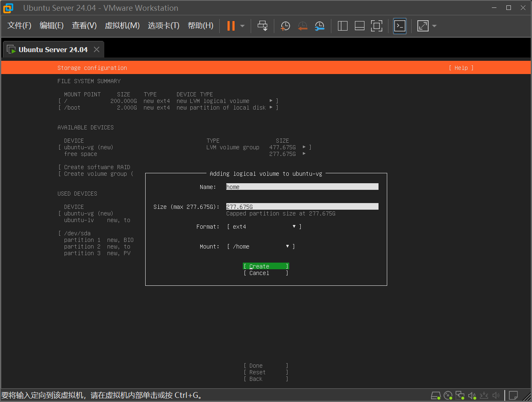Viewport: 532px width, 402px height.
Task: Enter full screen mode
Action: click(376, 26)
